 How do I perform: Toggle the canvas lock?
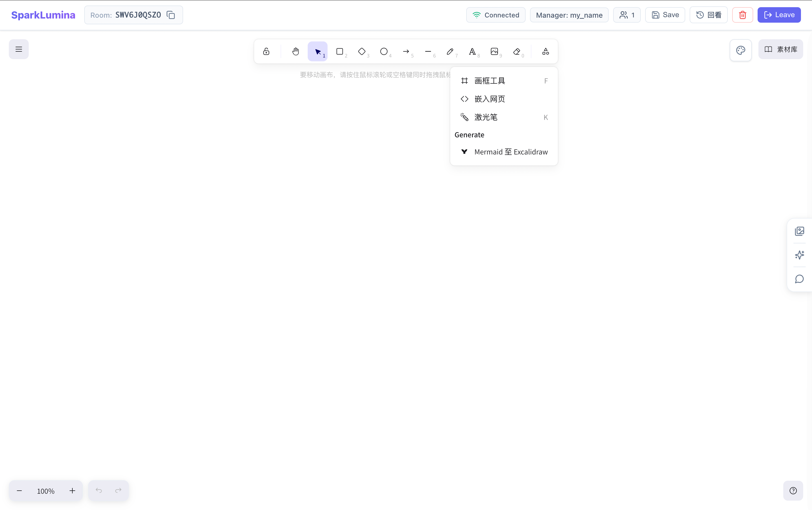tap(266, 51)
